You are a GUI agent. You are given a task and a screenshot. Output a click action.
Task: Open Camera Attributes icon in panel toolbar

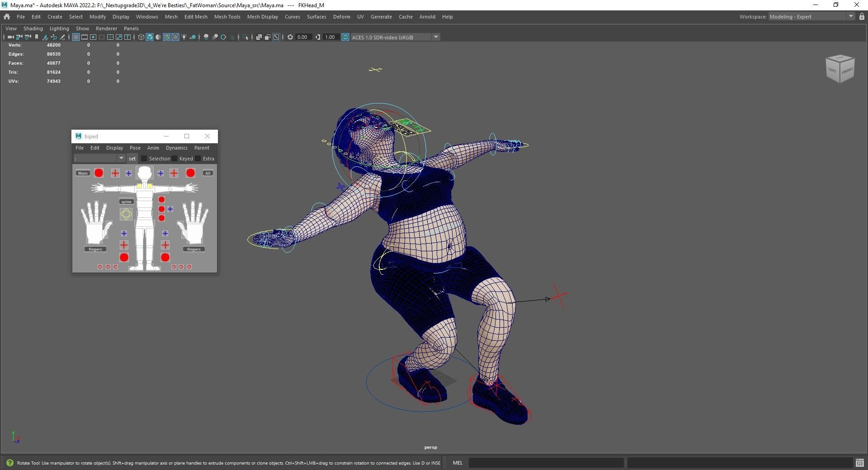click(28, 37)
